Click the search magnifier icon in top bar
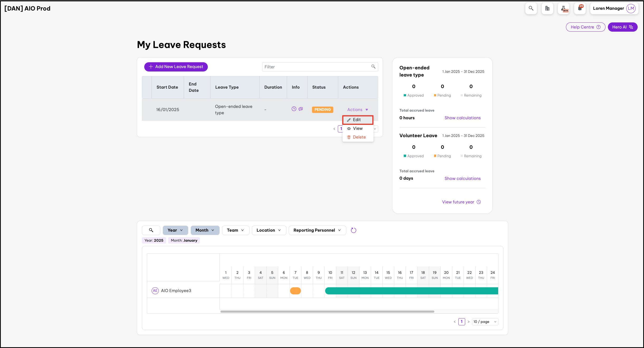This screenshot has height=348, width=644. (x=531, y=8)
